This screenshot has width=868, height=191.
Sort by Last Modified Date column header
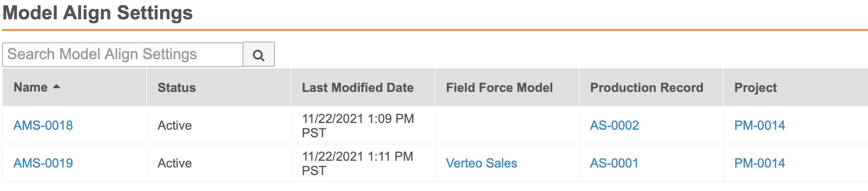358,87
